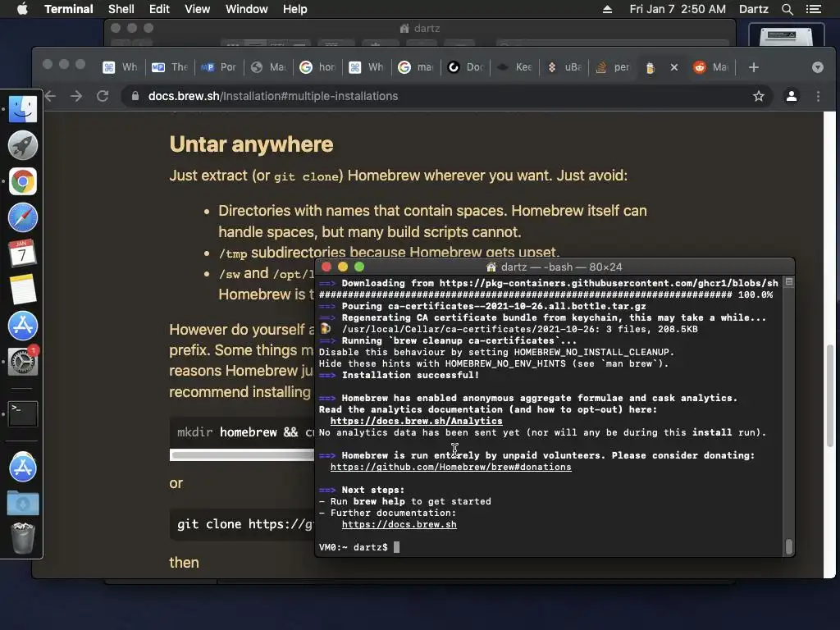The image size is (840, 630).
Task: Open System Preferences gear with badge
Action: 22,361
